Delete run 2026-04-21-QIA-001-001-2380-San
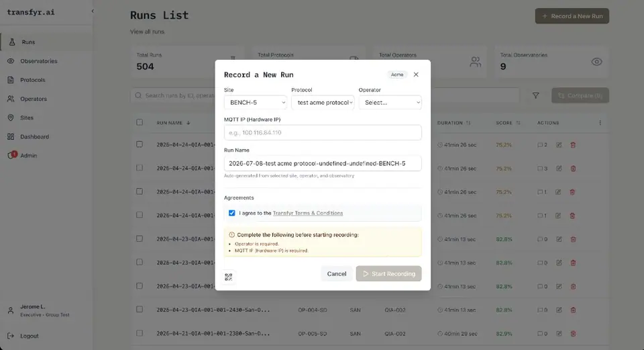The image size is (644, 350). point(573,334)
